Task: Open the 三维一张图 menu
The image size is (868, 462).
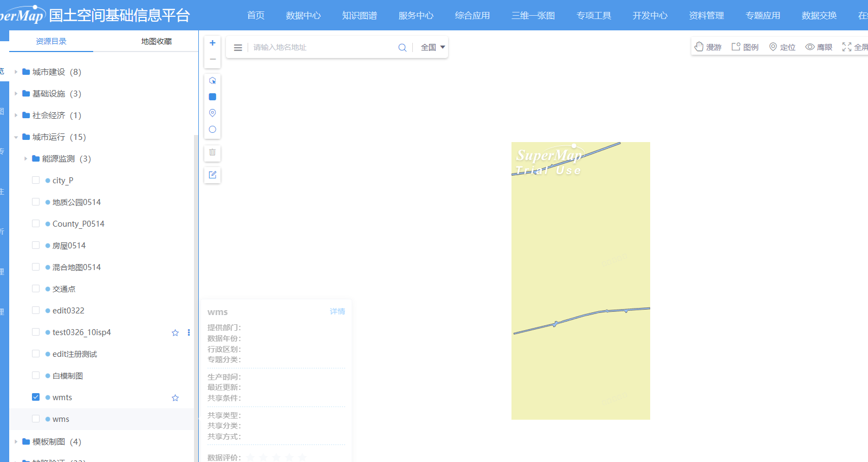Action: click(533, 15)
